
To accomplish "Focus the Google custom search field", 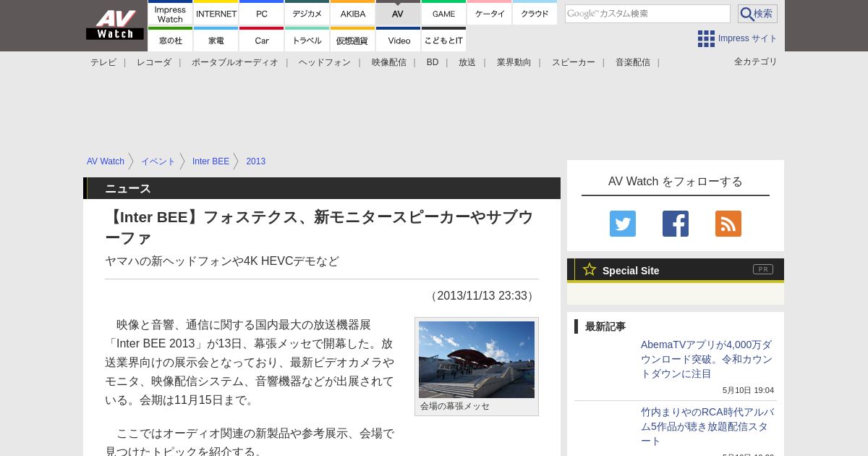I will [647, 14].
